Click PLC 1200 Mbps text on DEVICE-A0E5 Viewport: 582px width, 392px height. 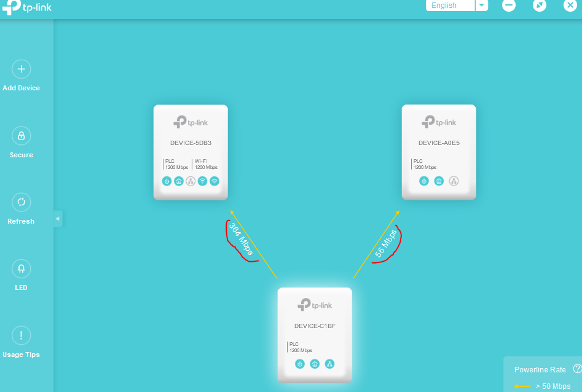(425, 164)
